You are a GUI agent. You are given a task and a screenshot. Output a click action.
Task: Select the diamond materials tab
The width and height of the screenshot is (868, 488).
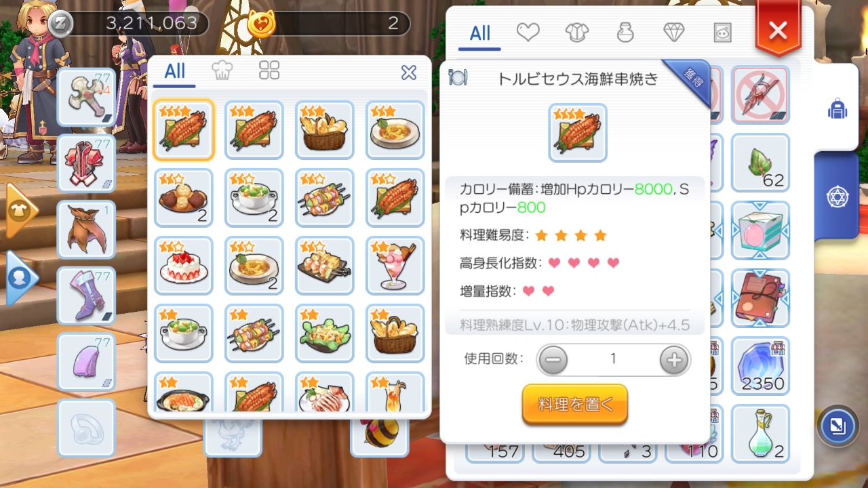(x=673, y=32)
